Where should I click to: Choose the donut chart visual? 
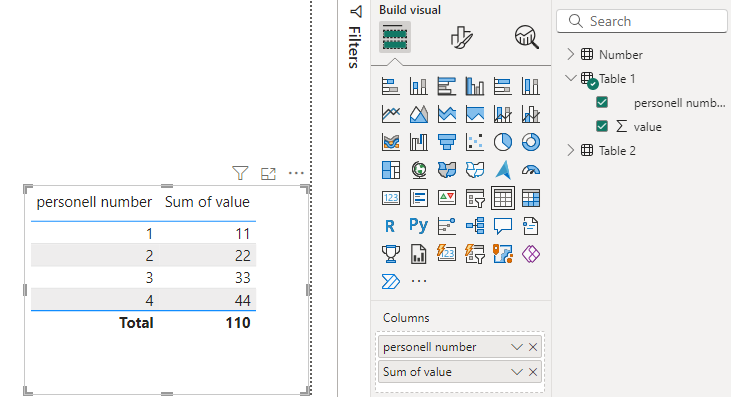point(531,142)
